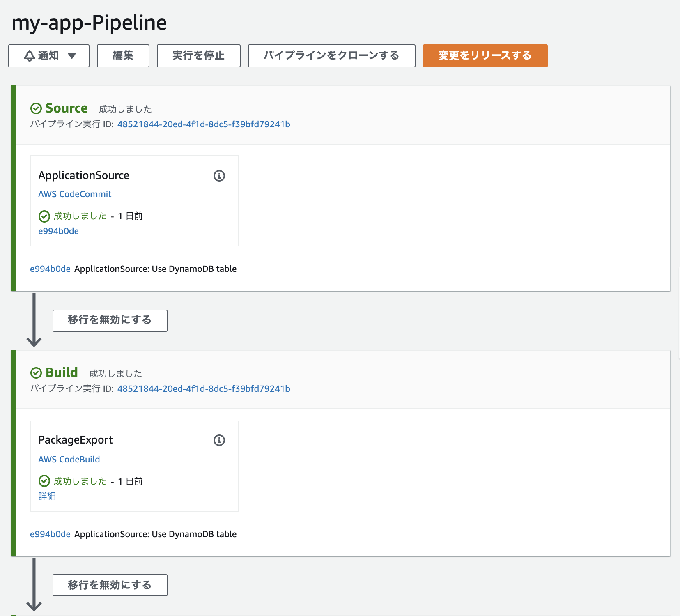The height and width of the screenshot is (616, 680).
Task: Click パイプラインをクローンする clone pipeline button
Action: click(x=331, y=56)
